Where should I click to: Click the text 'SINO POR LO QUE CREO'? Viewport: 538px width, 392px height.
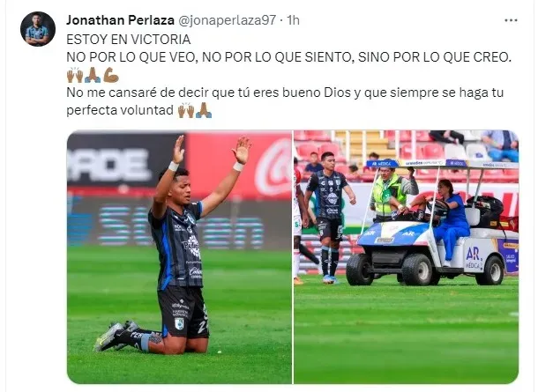(x=433, y=57)
